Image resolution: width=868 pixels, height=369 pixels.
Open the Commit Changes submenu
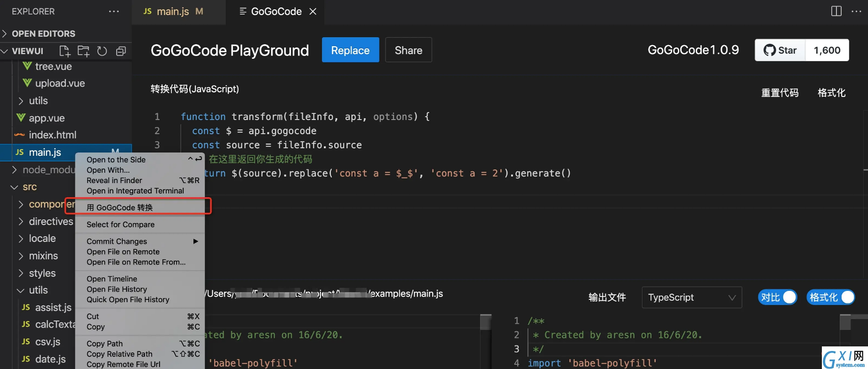tap(140, 241)
